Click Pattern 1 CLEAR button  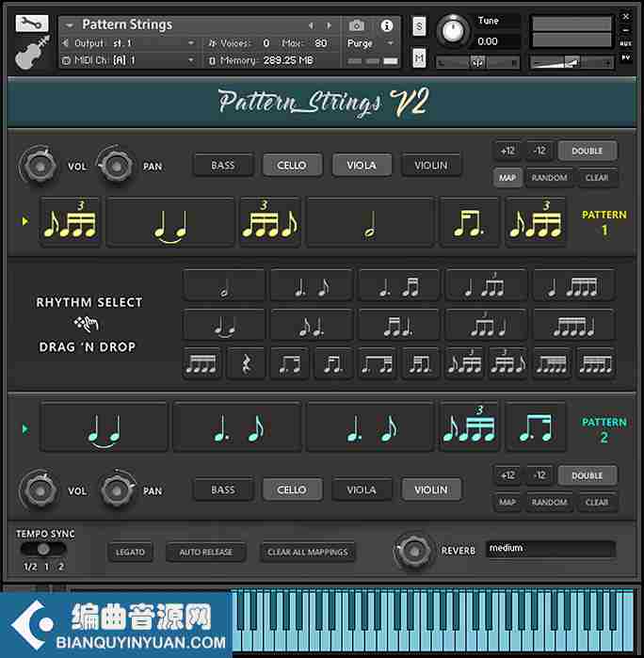click(x=597, y=178)
